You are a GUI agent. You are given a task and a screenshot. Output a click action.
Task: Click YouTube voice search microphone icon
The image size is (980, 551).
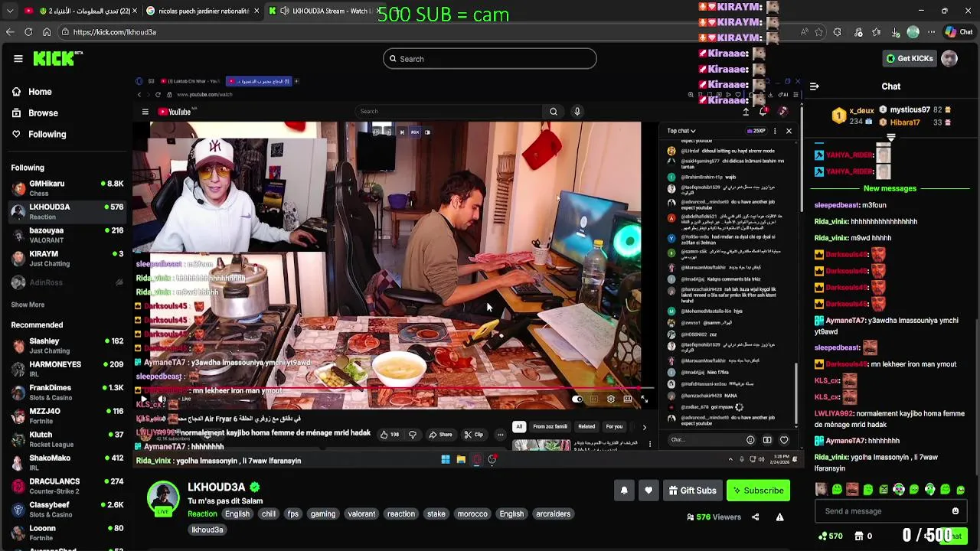click(x=577, y=112)
